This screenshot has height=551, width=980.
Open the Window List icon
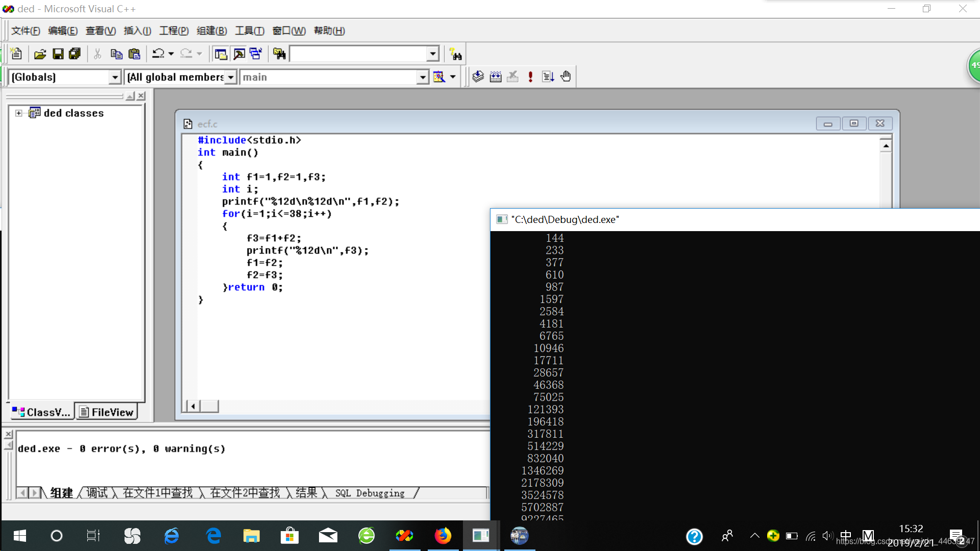point(256,54)
